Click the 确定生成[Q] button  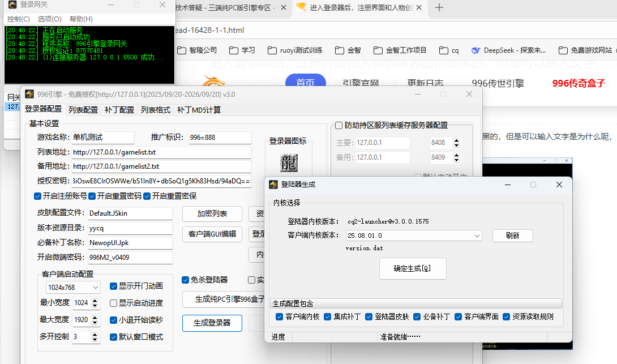[x=413, y=268]
